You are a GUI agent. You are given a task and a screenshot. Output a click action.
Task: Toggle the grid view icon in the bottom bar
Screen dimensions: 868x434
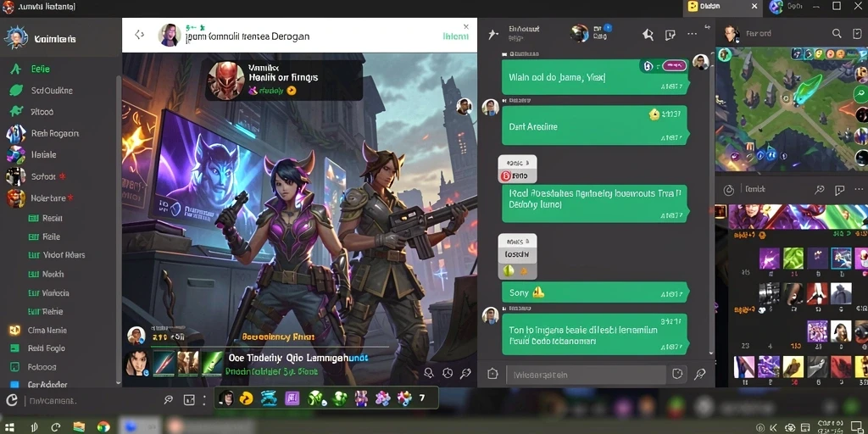click(189, 400)
